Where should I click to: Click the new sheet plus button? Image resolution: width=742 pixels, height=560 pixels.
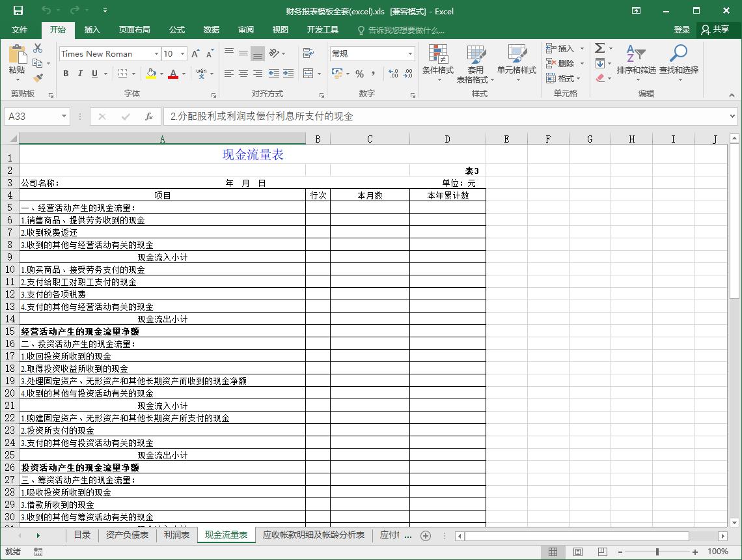tap(426, 535)
